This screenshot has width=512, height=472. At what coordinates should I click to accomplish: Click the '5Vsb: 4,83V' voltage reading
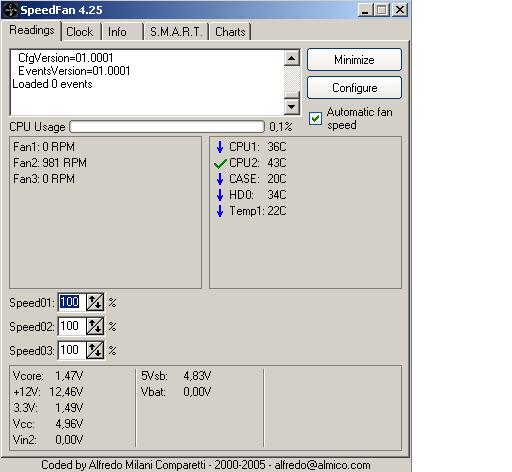click(x=176, y=376)
